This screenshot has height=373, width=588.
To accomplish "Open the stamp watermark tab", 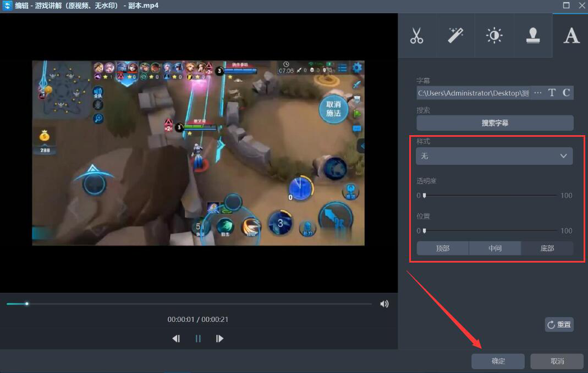I will pyautogui.click(x=533, y=36).
